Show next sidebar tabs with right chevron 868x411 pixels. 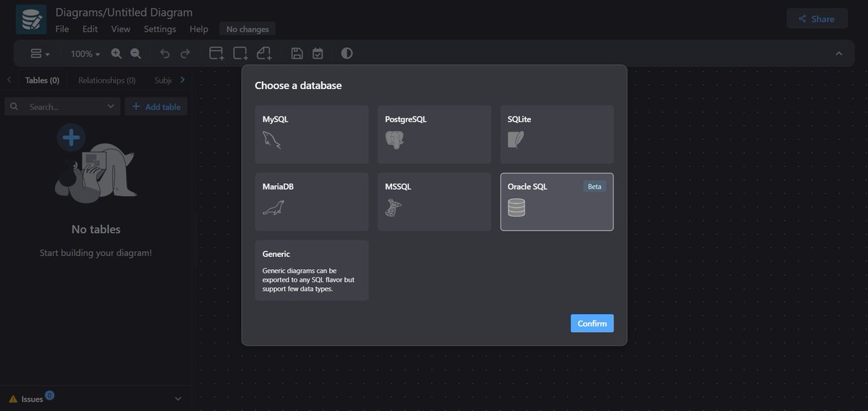(182, 80)
